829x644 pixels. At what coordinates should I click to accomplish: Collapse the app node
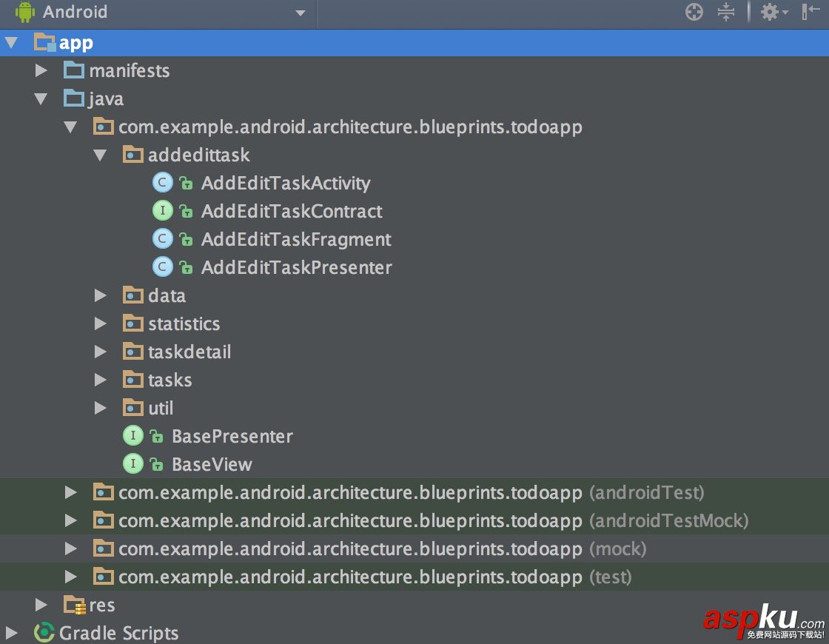[x=11, y=42]
